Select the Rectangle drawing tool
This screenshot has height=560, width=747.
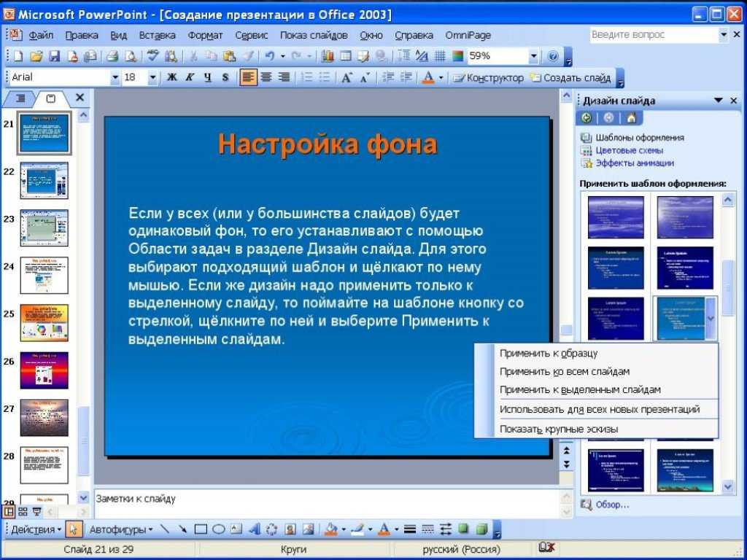[x=201, y=529]
